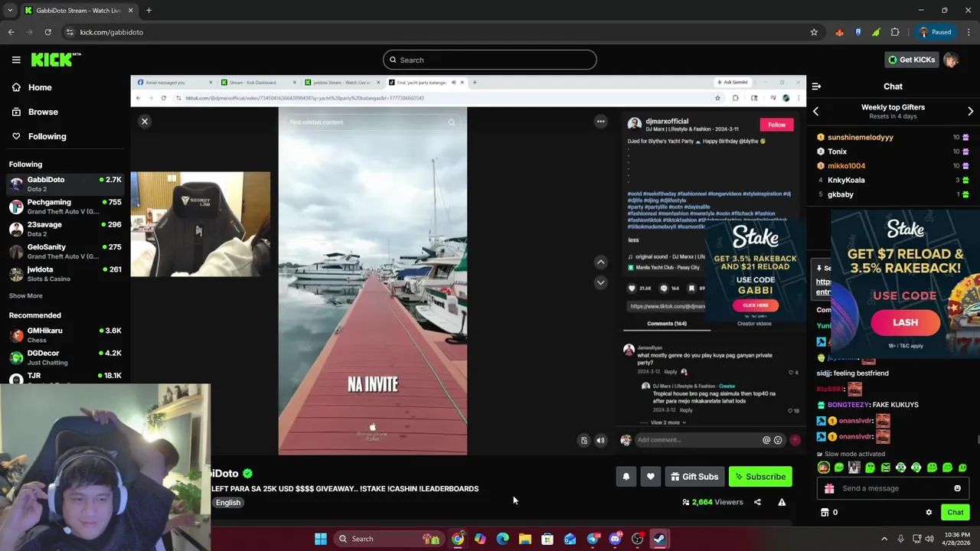Open the channel points shop icon
The height and width of the screenshot is (551, 980).
coord(825,513)
